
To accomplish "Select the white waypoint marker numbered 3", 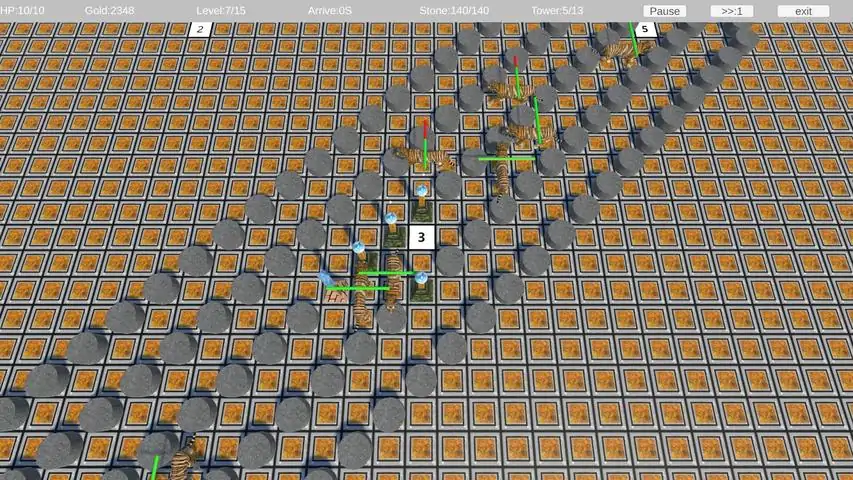I will coord(421,237).
